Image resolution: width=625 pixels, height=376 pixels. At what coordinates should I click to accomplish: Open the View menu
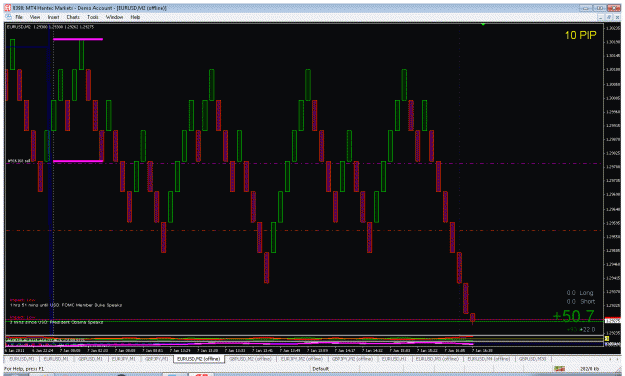pyautogui.click(x=35, y=17)
